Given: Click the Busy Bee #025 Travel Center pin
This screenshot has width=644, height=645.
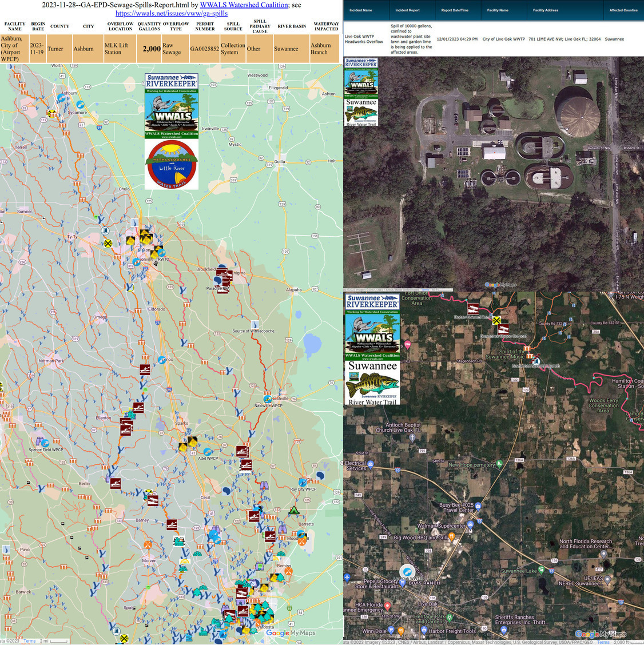Looking at the screenshot, I should tap(478, 505).
